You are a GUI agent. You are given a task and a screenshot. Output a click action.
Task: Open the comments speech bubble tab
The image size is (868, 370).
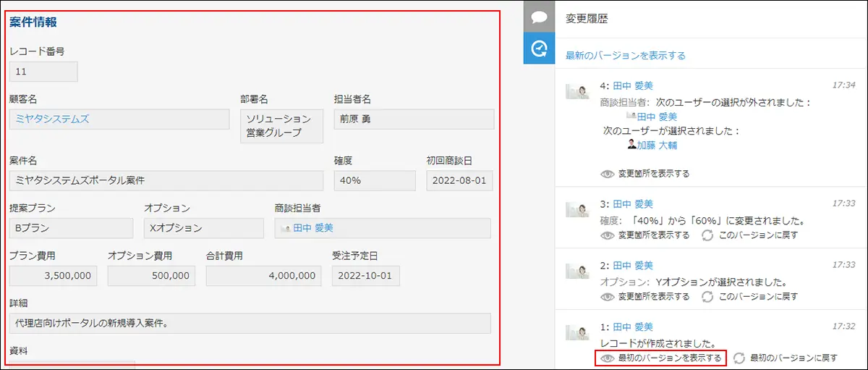coord(538,17)
